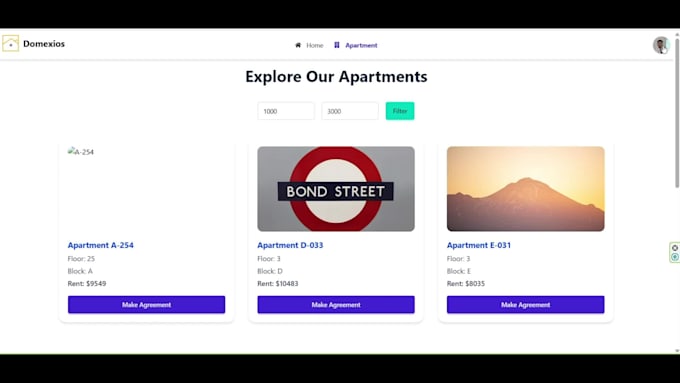
Task: Click the Domexios house logo icon
Action: [x=10, y=43]
